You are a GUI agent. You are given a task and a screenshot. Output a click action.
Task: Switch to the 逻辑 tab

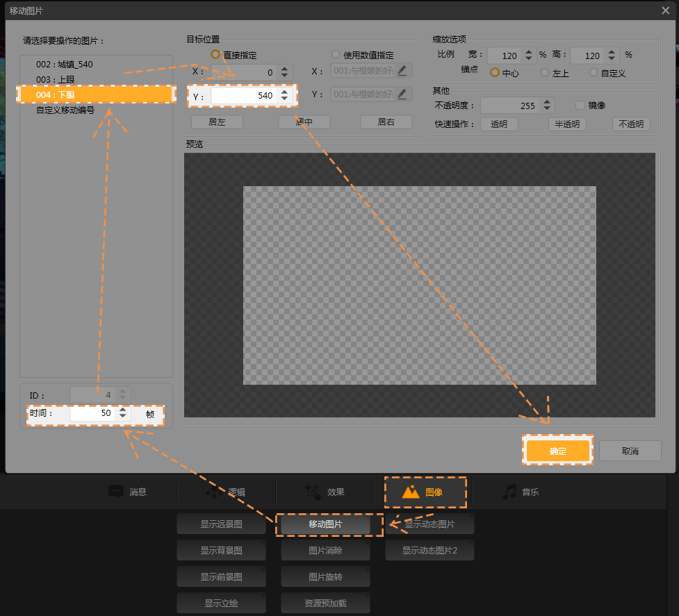(227, 492)
